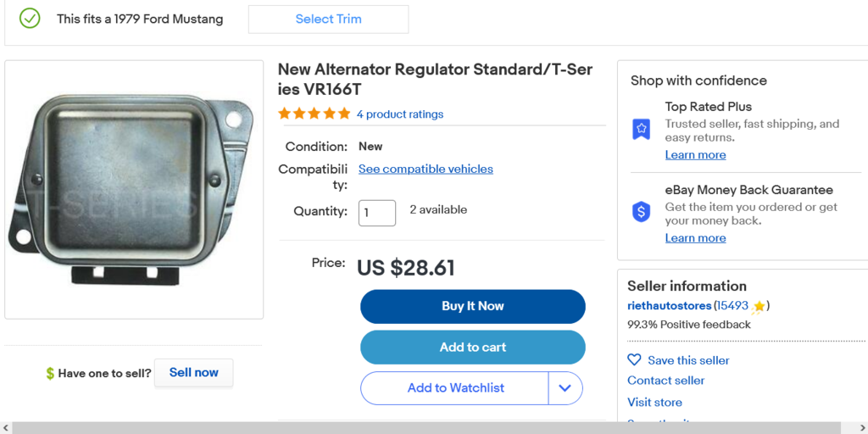Click Learn more under Top Rated Plus
Screen dimensions: 868x434
tap(695, 155)
